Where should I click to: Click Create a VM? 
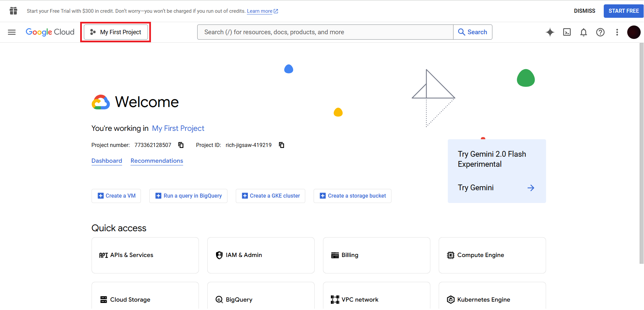click(116, 196)
